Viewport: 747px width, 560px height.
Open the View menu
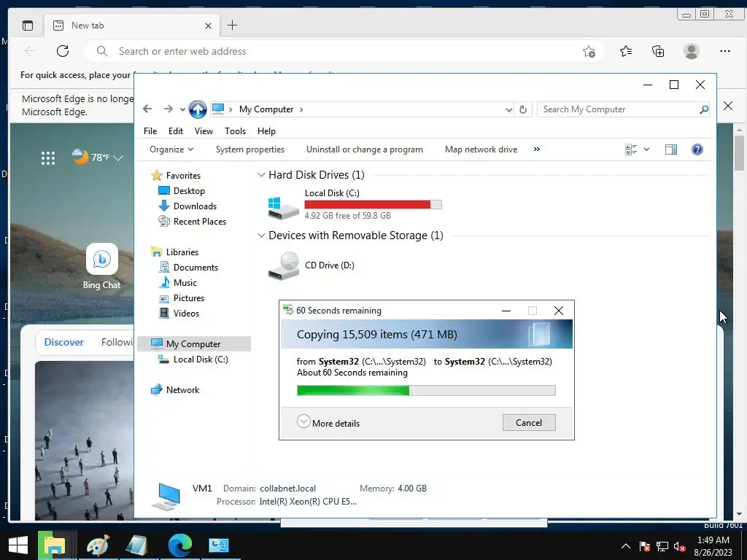(x=204, y=131)
